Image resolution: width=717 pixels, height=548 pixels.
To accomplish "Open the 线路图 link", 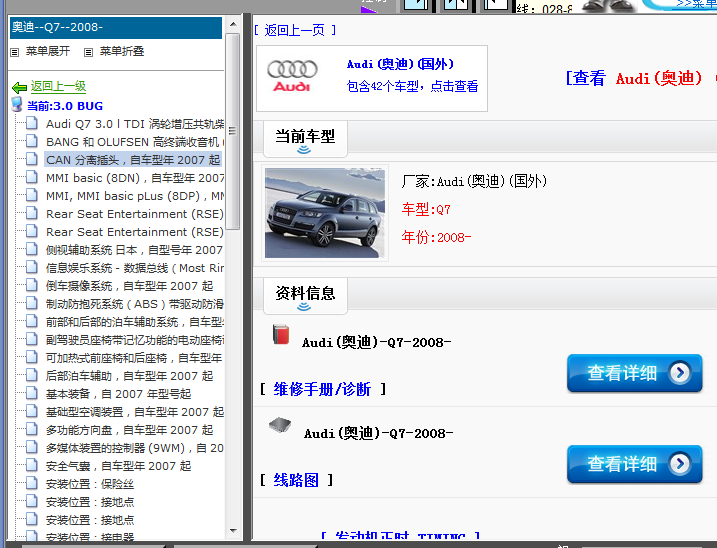I will tap(296, 480).
